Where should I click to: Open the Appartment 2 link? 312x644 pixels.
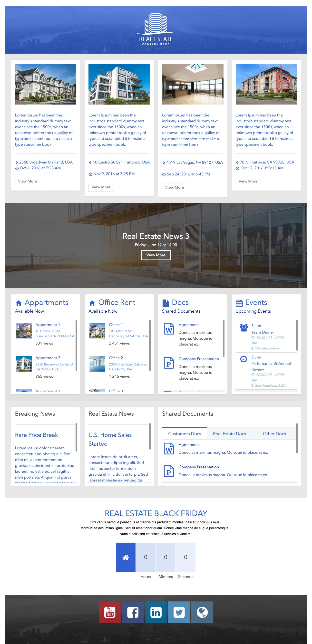pos(48,358)
